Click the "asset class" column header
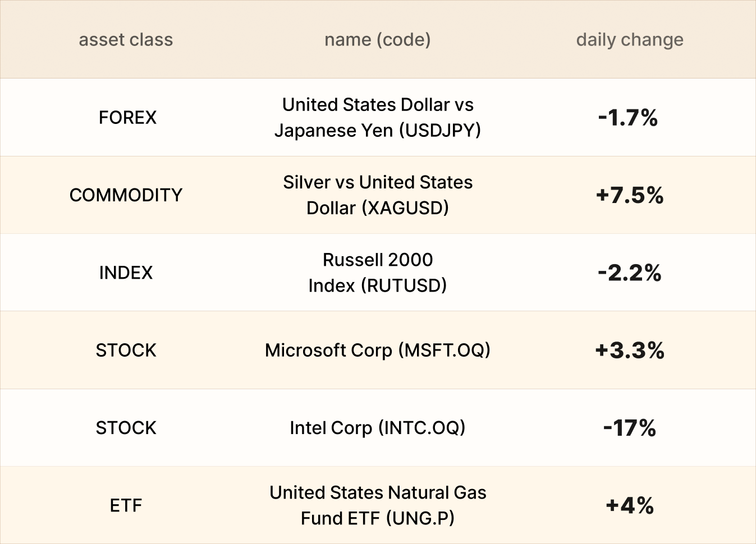The width and height of the screenshot is (756, 544). (126, 40)
